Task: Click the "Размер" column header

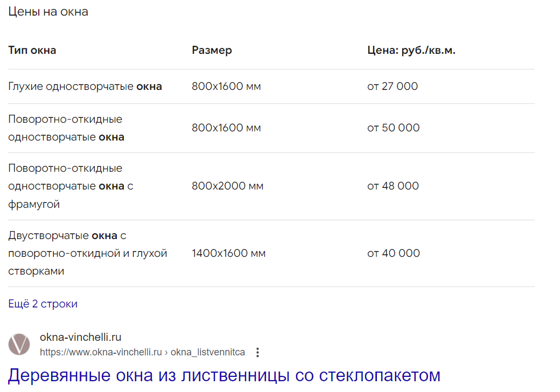Action: pyautogui.click(x=212, y=50)
